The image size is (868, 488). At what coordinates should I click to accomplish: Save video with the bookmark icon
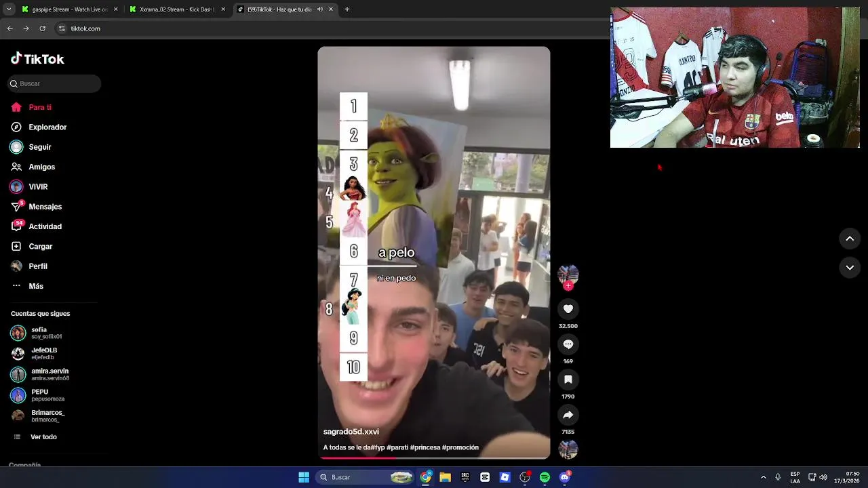coord(568,380)
